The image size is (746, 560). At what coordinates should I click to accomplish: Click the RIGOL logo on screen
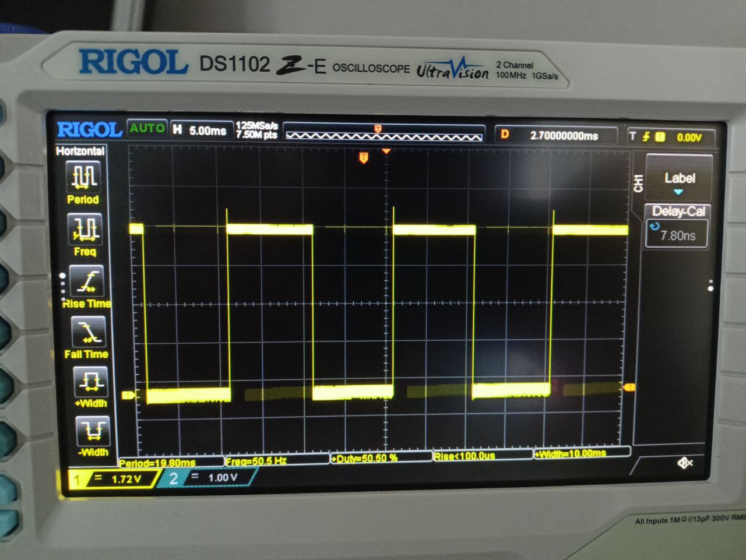pyautogui.click(x=89, y=129)
